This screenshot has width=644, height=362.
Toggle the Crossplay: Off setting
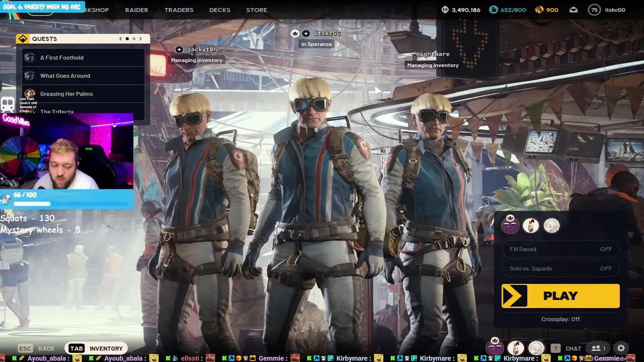[x=560, y=319]
